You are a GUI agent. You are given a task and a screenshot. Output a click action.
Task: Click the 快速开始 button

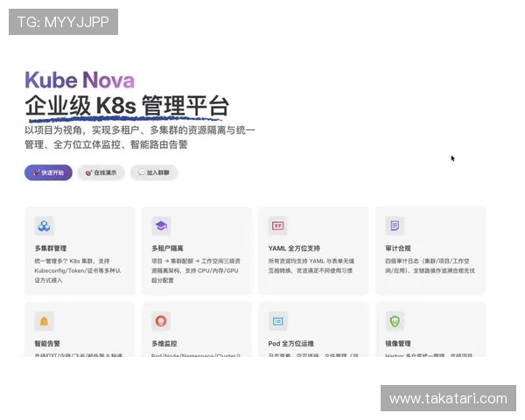[x=48, y=173]
